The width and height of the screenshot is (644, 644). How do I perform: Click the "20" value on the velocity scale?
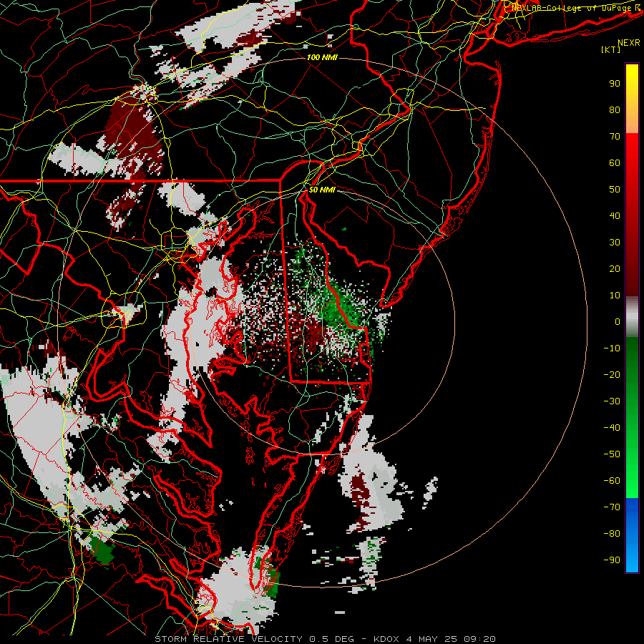(x=615, y=268)
